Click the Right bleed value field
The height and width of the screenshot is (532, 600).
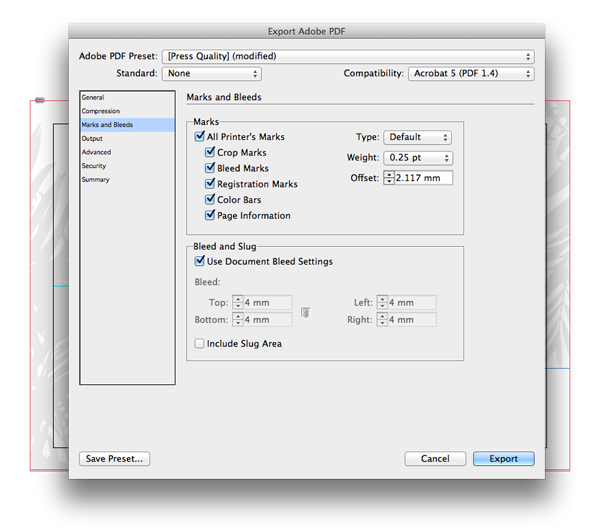(x=412, y=320)
